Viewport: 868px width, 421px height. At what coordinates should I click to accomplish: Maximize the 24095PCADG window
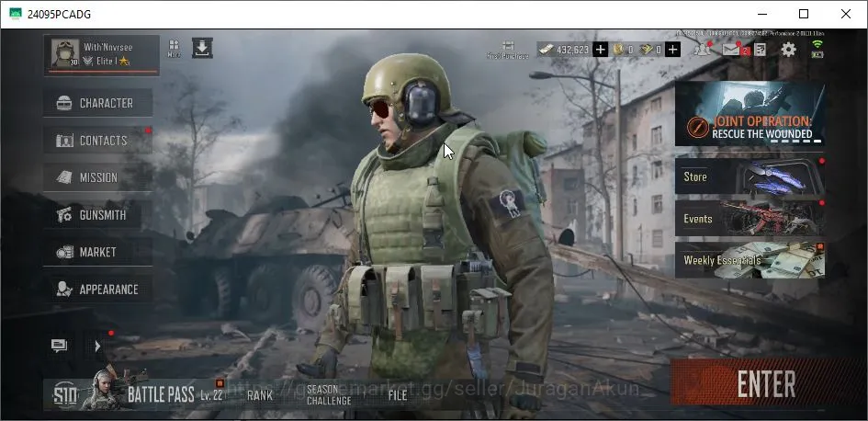tap(803, 14)
